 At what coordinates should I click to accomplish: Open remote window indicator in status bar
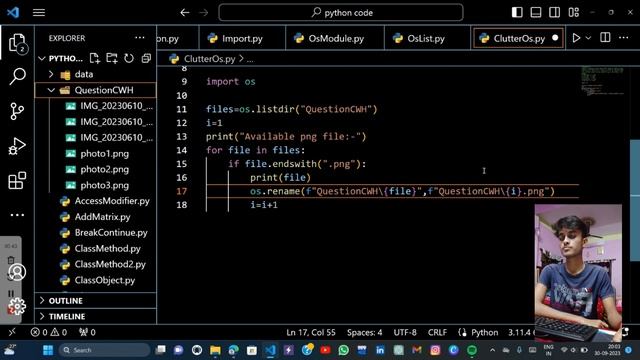(x=12, y=332)
